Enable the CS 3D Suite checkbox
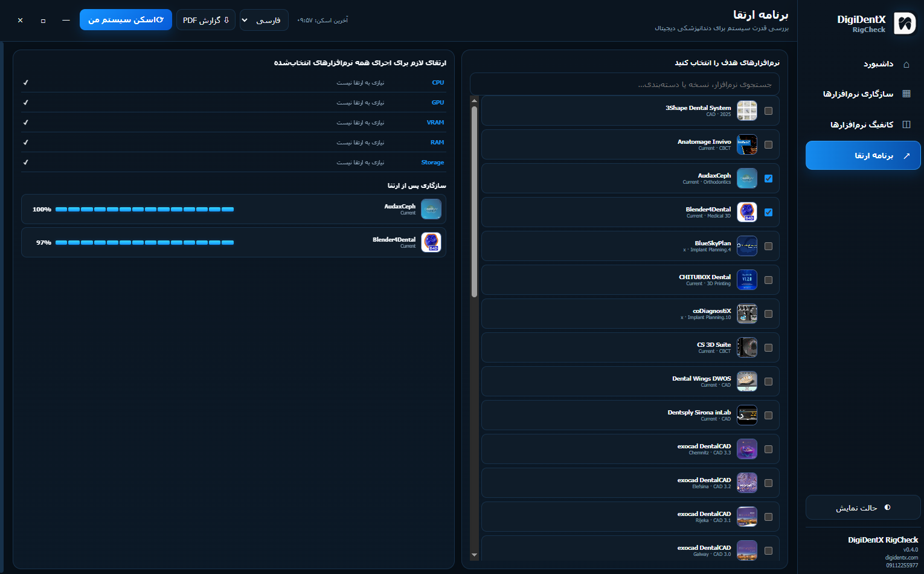The width and height of the screenshot is (924, 574). 768,347
